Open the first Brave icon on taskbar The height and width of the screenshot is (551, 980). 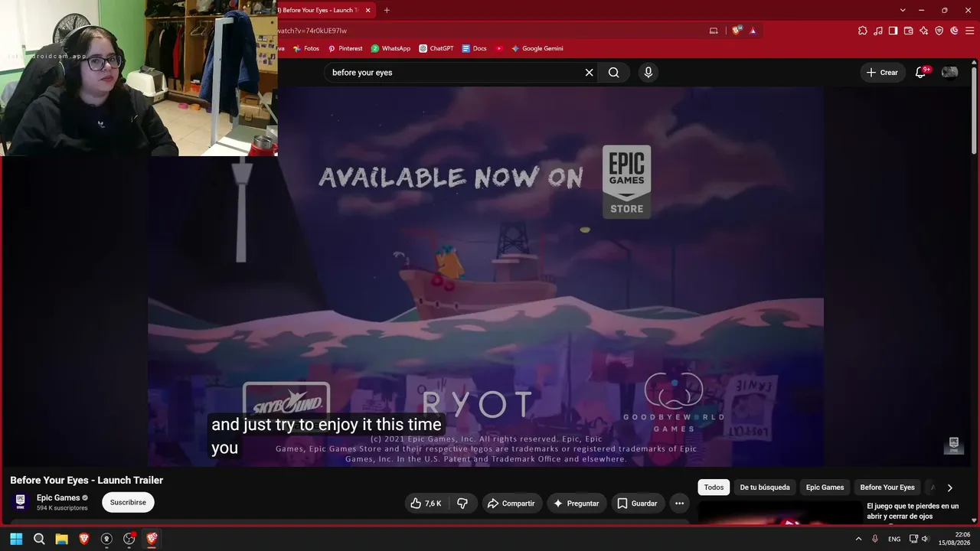click(x=84, y=539)
